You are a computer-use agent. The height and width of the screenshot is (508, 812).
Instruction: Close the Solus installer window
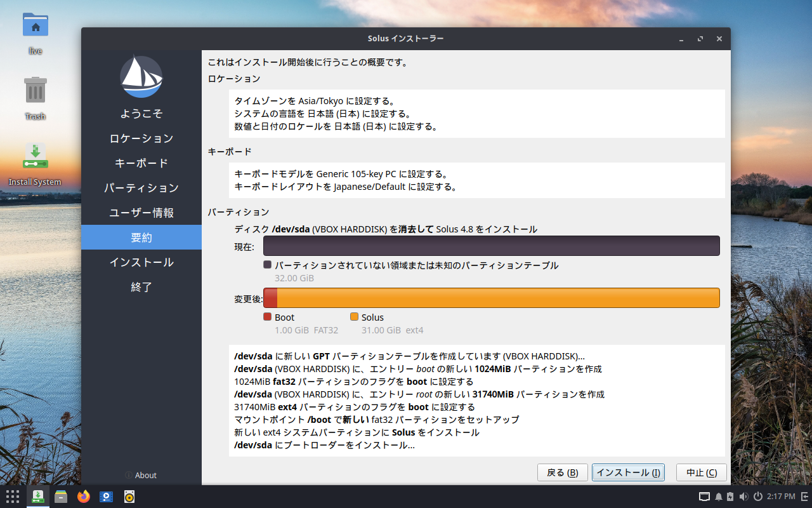[x=719, y=39]
